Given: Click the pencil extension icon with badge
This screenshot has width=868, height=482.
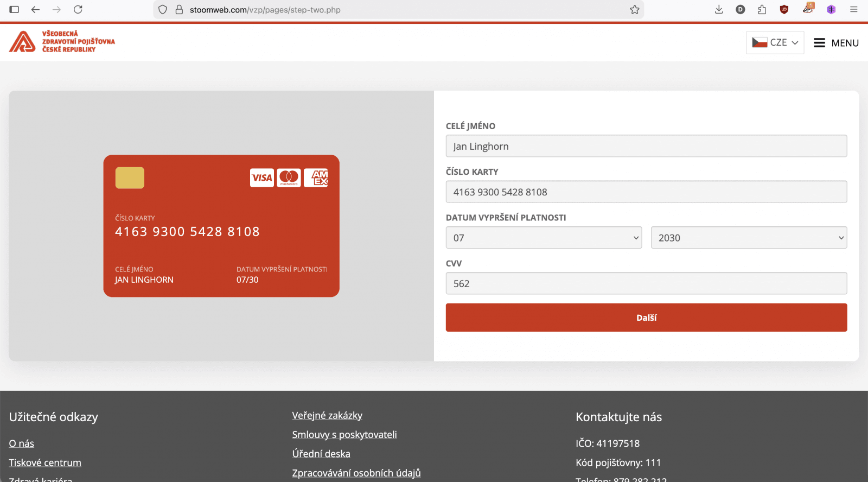Looking at the screenshot, I should coord(808,8).
